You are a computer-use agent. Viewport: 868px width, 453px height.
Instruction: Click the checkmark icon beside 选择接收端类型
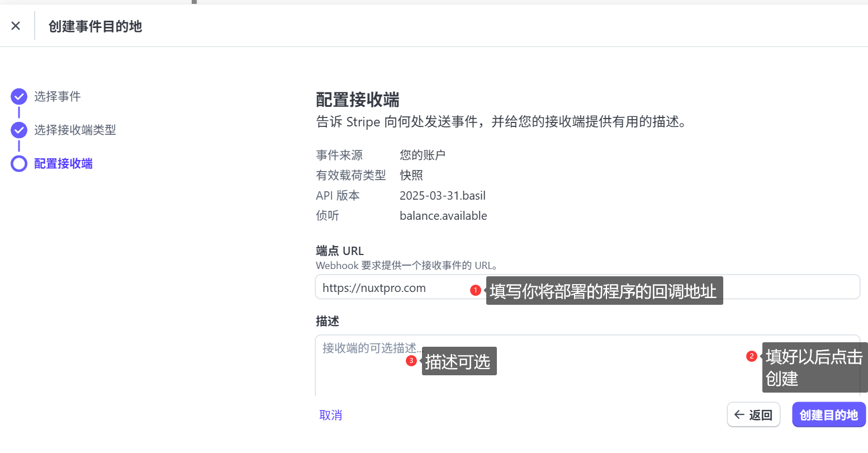coord(19,130)
